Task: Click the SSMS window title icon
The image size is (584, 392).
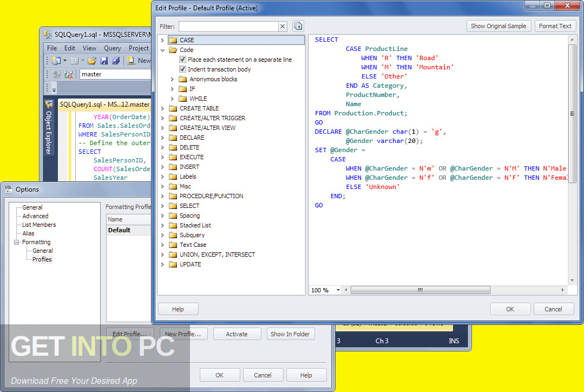Action: tap(48, 35)
